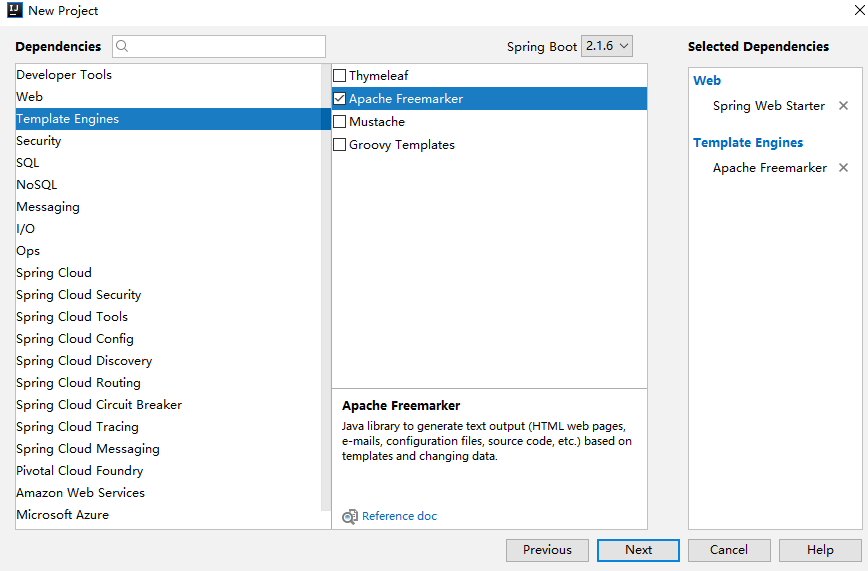868x571 pixels.
Task: Click the Reference doc globe icon
Action: coord(349,517)
